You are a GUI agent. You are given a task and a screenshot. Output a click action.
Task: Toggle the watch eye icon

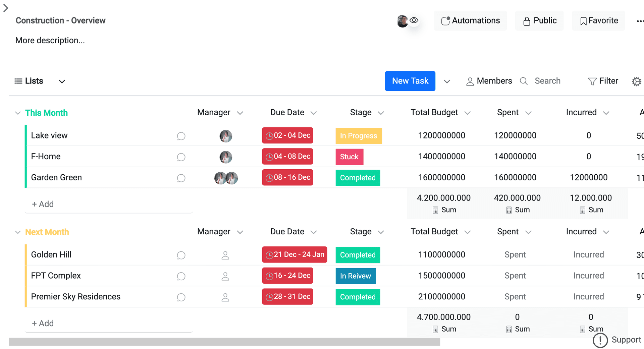(414, 20)
